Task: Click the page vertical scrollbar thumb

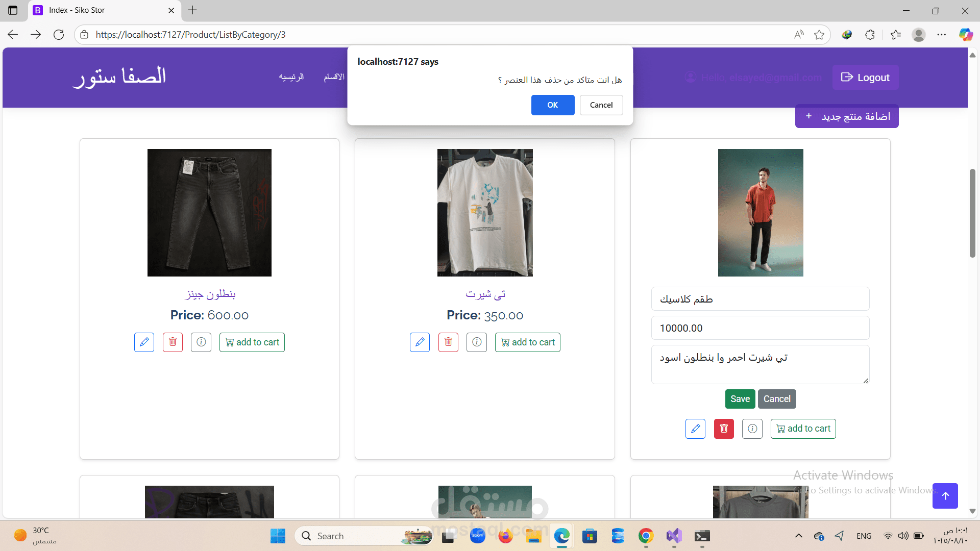Action: [x=972, y=213]
